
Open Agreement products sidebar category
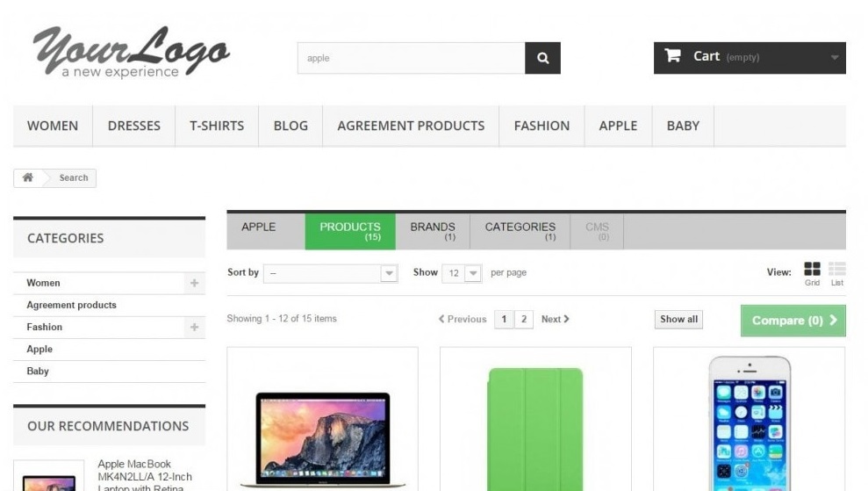(71, 305)
